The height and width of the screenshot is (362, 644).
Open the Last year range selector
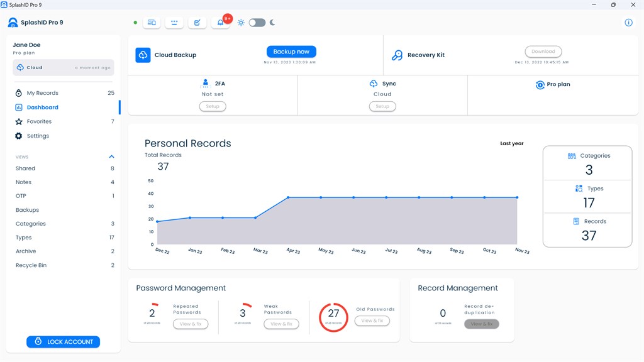[512, 143]
